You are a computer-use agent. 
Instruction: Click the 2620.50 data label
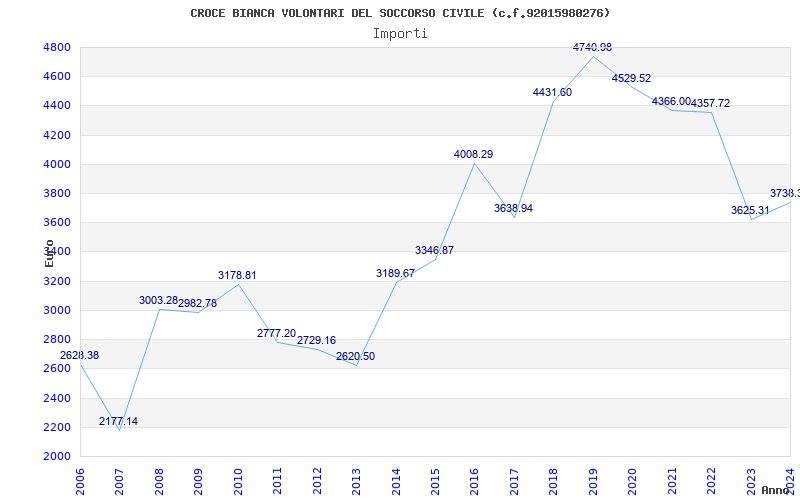click(x=356, y=357)
